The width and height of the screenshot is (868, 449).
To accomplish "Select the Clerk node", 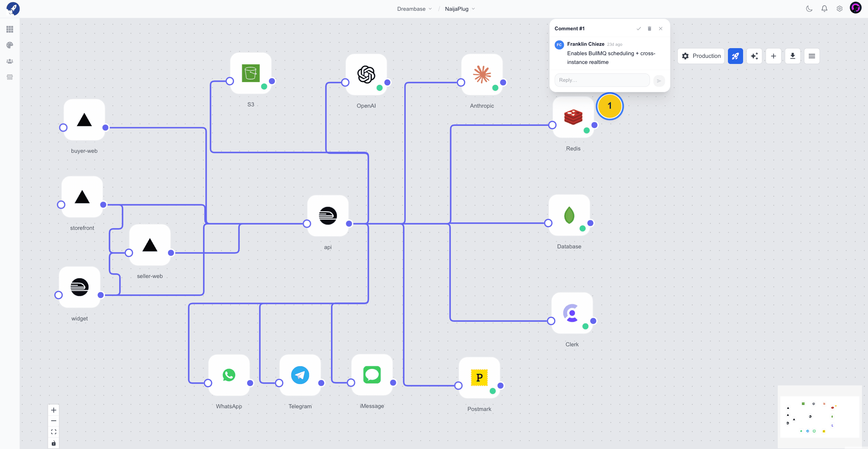I will (x=572, y=313).
